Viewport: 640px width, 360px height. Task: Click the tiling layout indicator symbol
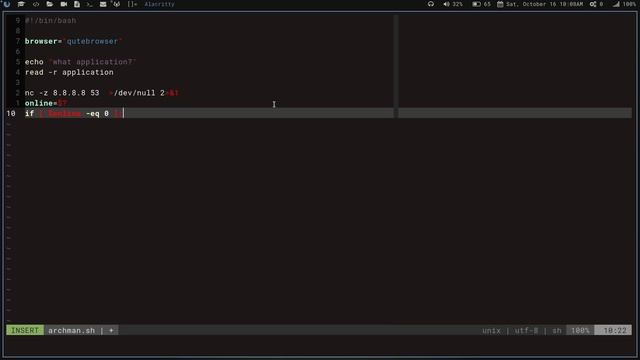coord(132,4)
